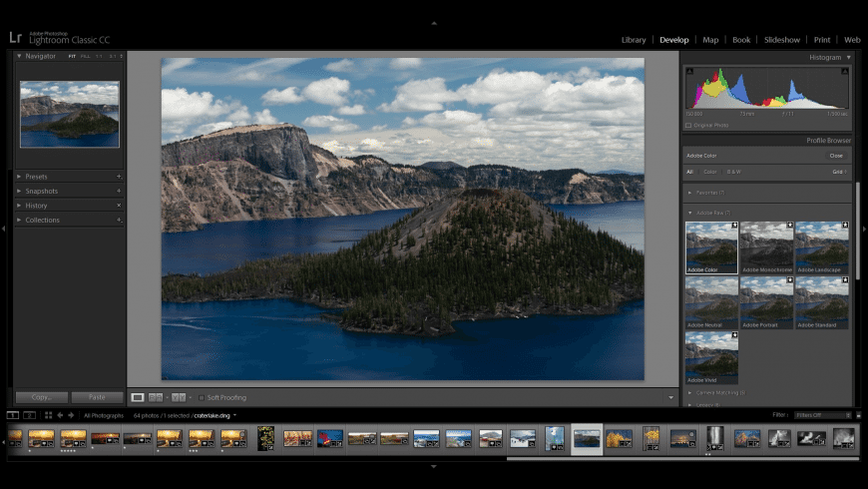This screenshot has height=489, width=868.
Task: Click the filmstrip go forward arrow
Action: tap(70, 414)
